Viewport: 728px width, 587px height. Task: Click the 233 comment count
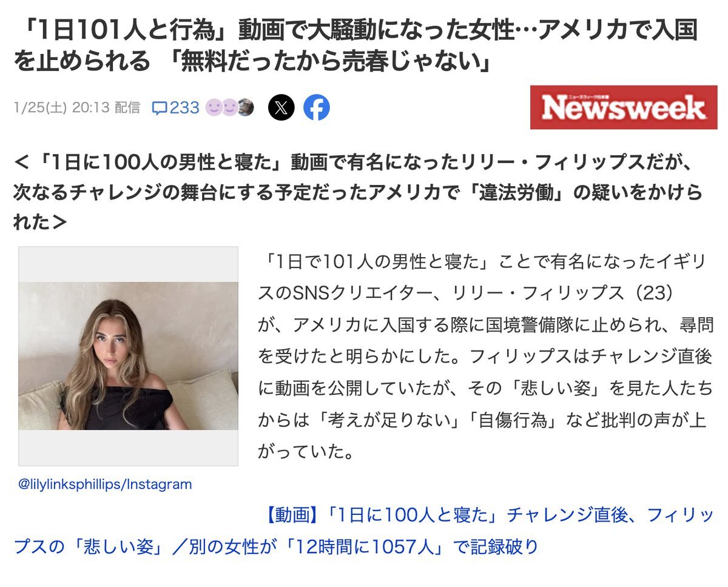pos(184,108)
